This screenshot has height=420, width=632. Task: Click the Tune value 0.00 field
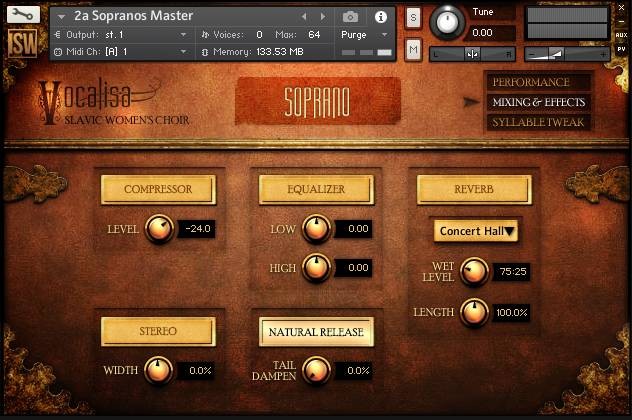[490, 33]
